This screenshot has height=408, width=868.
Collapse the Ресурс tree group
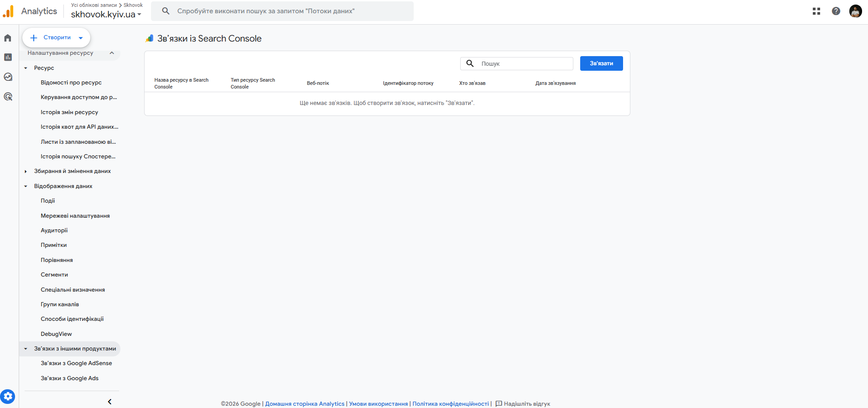(26, 68)
